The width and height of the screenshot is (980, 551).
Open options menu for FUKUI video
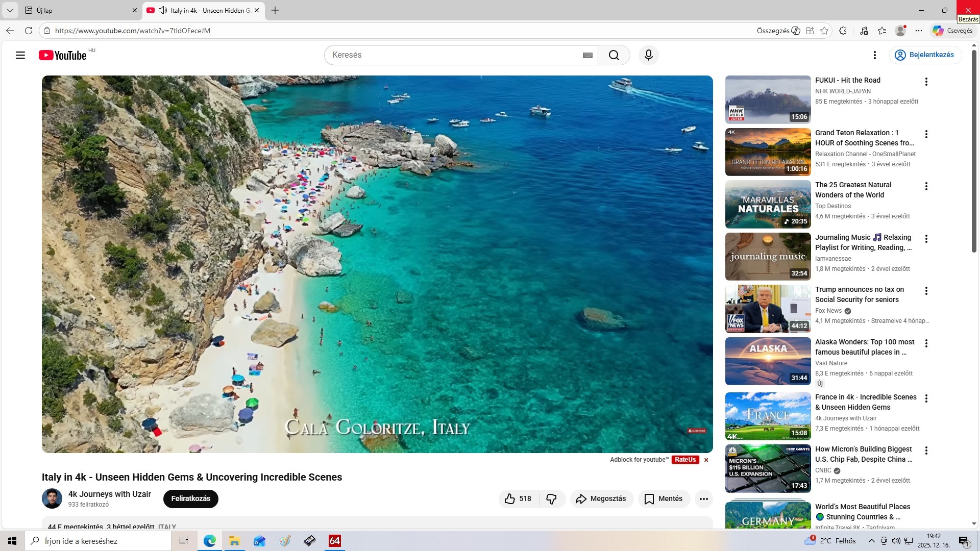coord(926,82)
